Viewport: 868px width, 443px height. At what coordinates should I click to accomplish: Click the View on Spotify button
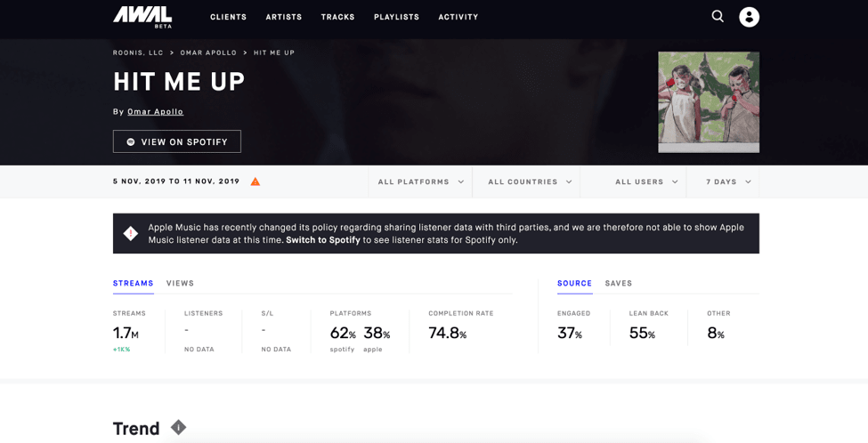[177, 141]
